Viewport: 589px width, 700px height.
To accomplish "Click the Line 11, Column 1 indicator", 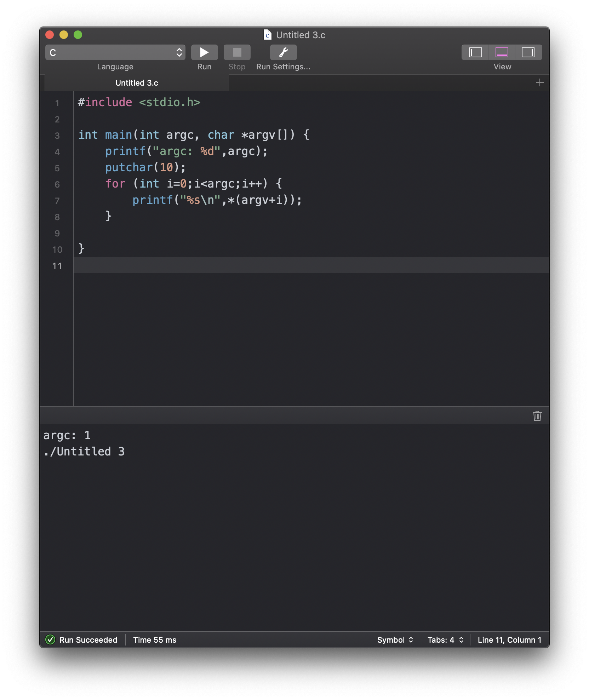I will (x=509, y=640).
